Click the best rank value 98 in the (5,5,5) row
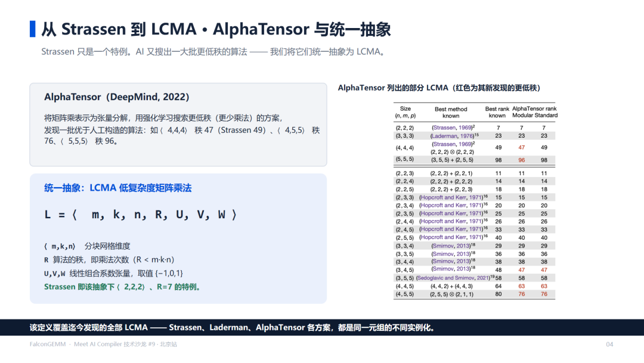This screenshot has height=363, width=644. [x=498, y=160]
